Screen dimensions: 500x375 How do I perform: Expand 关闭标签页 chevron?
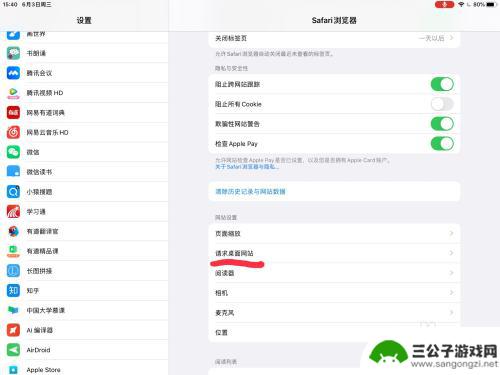click(x=451, y=38)
